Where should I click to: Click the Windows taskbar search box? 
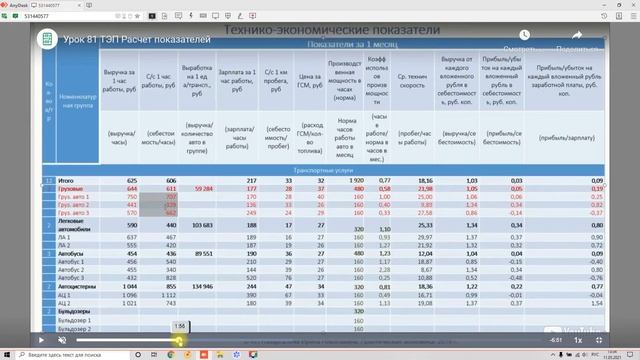click(x=73, y=355)
